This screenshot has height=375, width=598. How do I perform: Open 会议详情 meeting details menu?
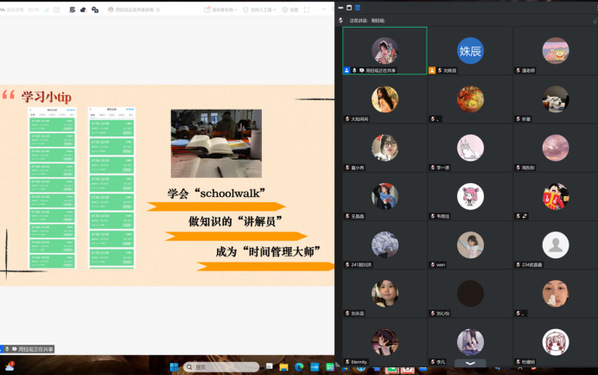13,10
